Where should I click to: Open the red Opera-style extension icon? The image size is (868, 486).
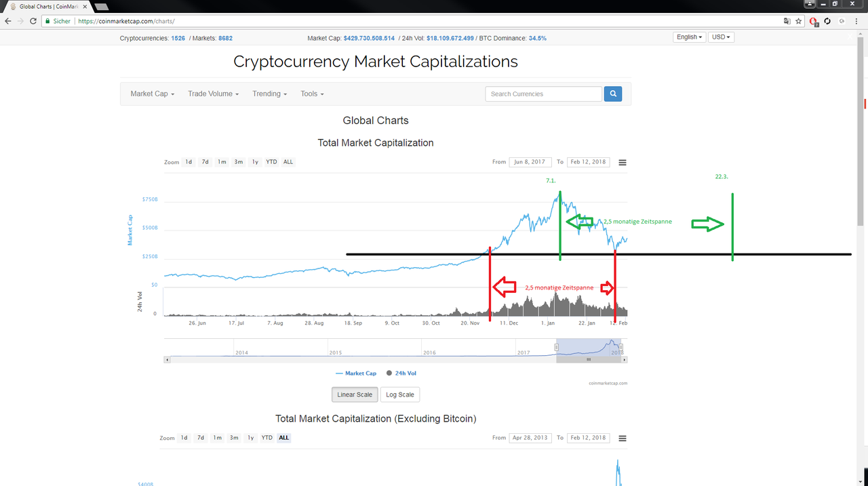[x=814, y=22]
